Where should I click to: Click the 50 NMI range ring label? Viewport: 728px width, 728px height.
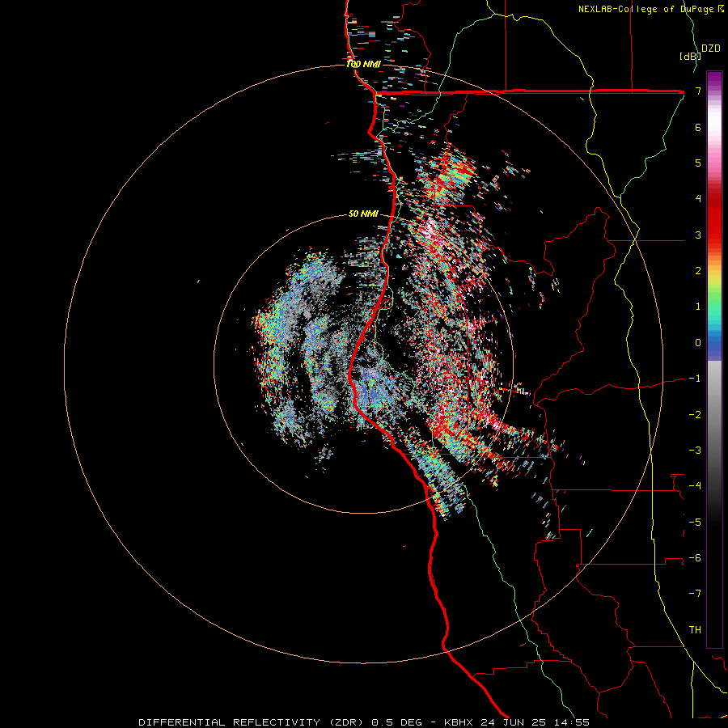click(363, 214)
